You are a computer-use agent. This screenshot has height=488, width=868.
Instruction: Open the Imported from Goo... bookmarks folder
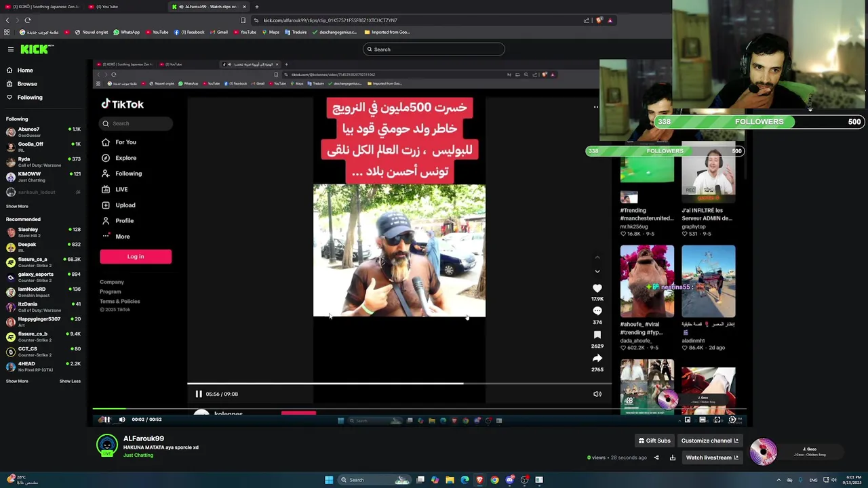(387, 32)
